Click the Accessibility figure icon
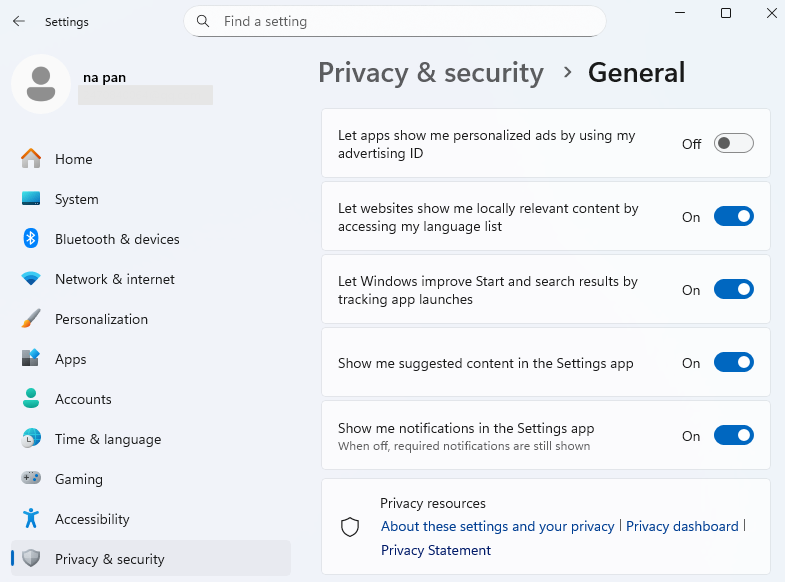 pos(31,519)
